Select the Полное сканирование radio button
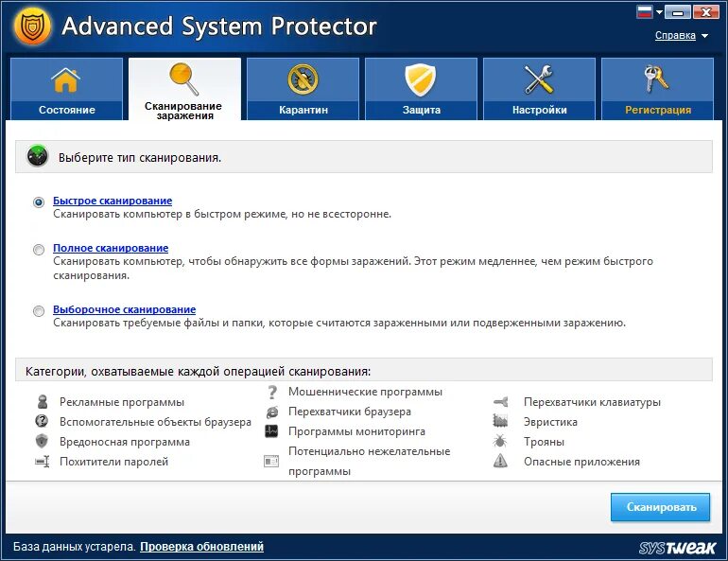Screen dimensions: 728x561 39,250
